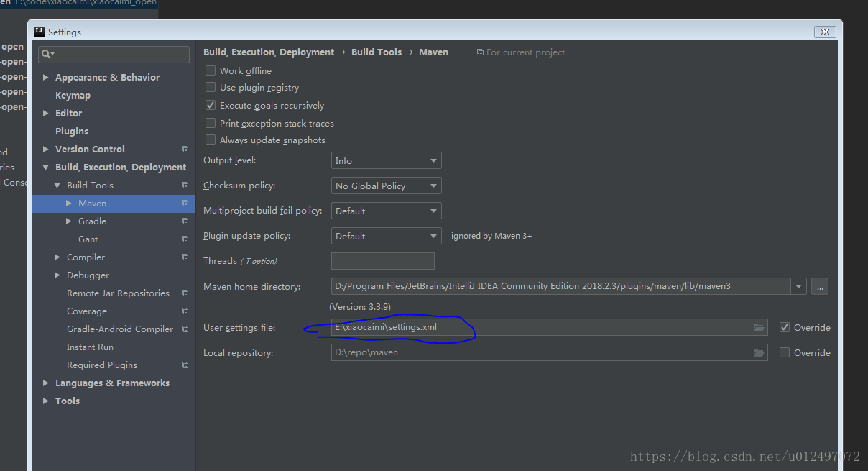
Task: Browse folder icon for Local repository
Action: pyautogui.click(x=759, y=353)
